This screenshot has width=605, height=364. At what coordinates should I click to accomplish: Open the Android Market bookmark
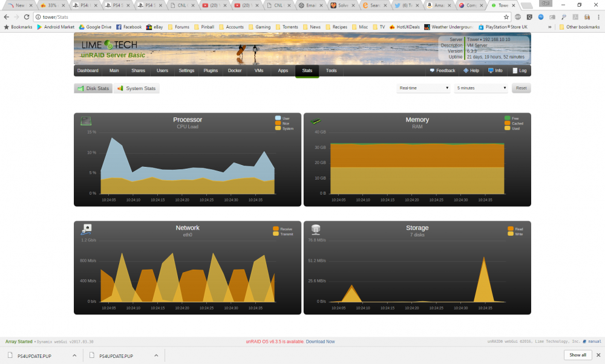click(56, 27)
